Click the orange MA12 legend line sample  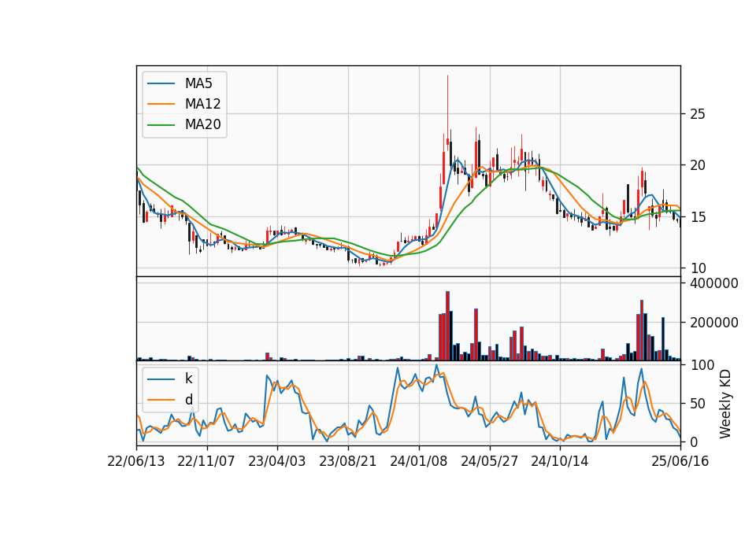tap(161, 104)
